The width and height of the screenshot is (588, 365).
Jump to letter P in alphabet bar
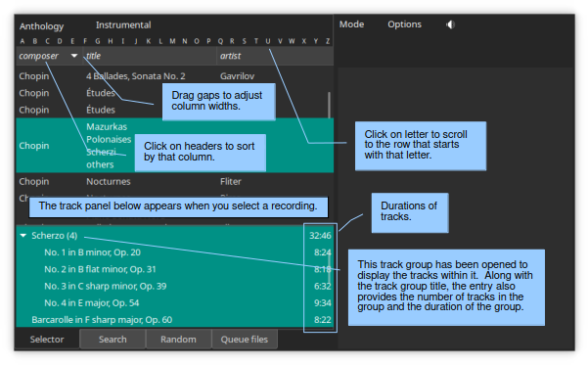(208, 41)
